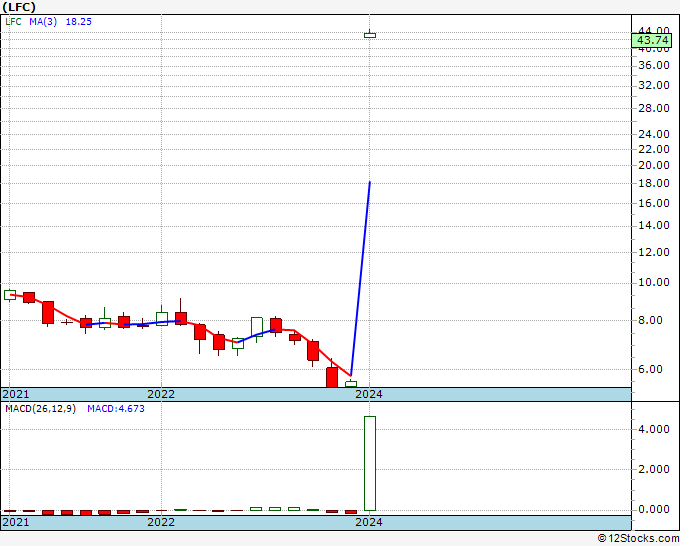Click the 43.74 current price tag
680x546 pixels.
tap(653, 40)
